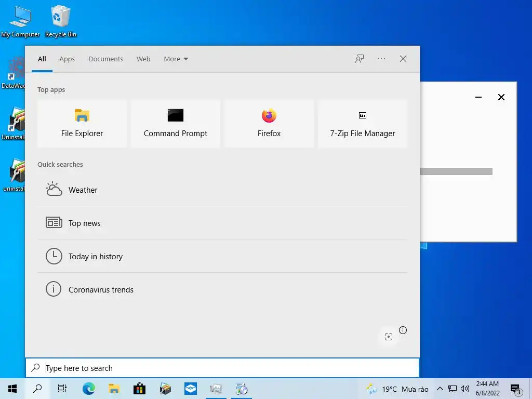Viewport: 532px width, 399px height.
Task: Launch Microsoft Edge from the taskbar
Action: [88, 389]
